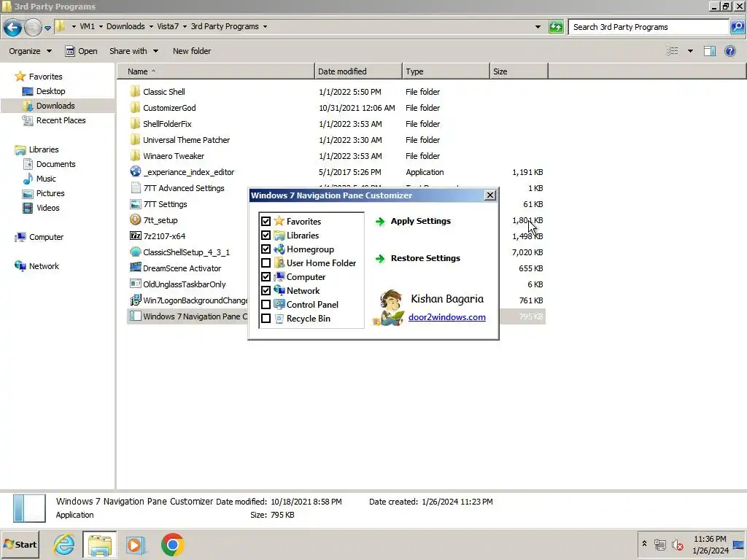The height and width of the screenshot is (560, 747).
Task: Select the Universal Theme Patcher folder icon
Action: (x=135, y=139)
